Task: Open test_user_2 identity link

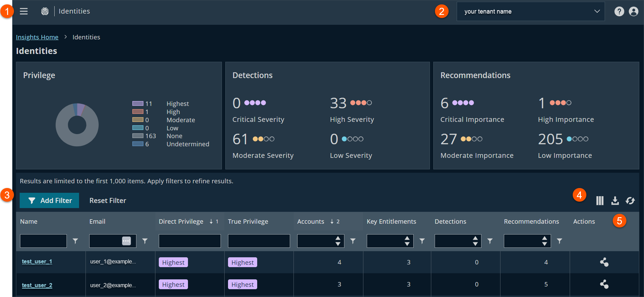Action: point(37,285)
